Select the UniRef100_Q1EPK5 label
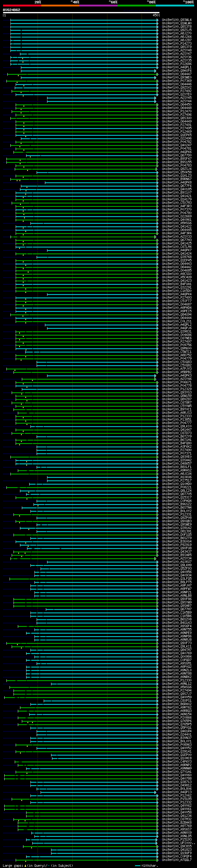The image size is (197, 868). [x=176, y=135]
